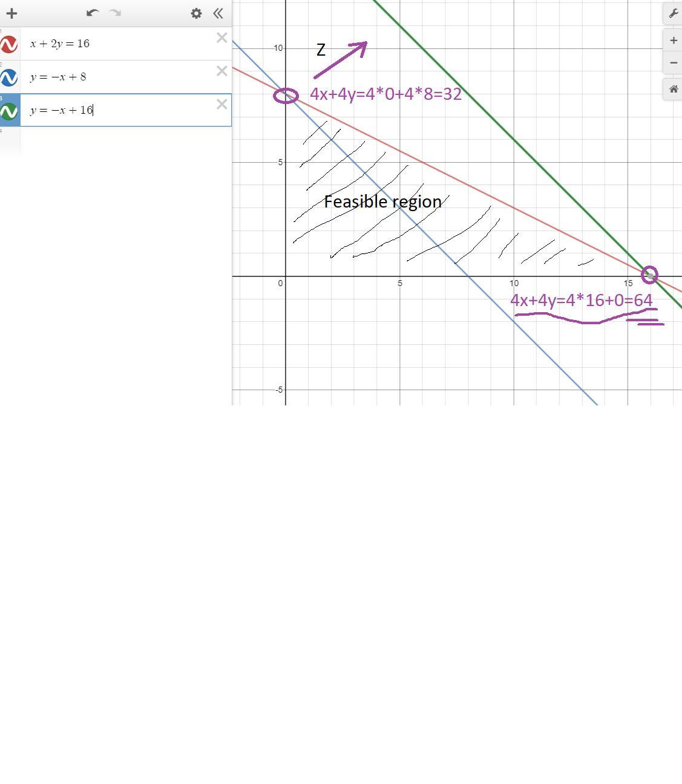Click the x-axis label 10

[x=514, y=283]
